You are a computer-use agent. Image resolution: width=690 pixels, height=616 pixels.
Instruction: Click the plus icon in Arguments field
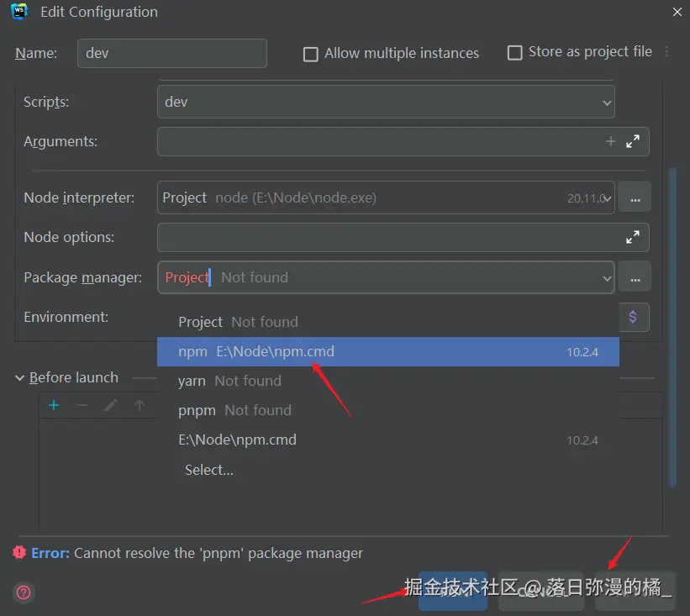[x=610, y=141]
